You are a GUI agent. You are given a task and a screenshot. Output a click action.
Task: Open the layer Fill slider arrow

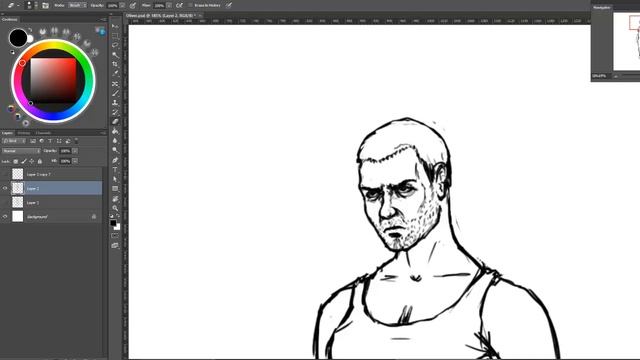(75, 161)
